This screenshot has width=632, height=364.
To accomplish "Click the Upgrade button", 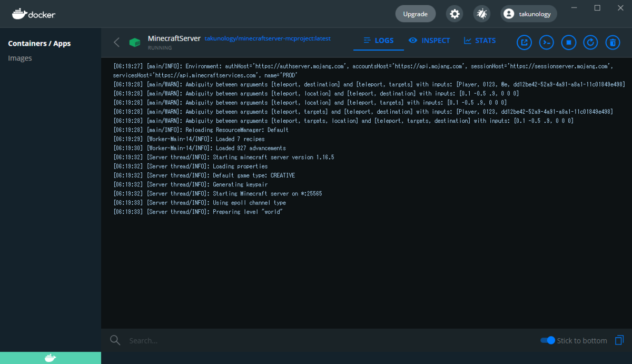I will pos(416,14).
